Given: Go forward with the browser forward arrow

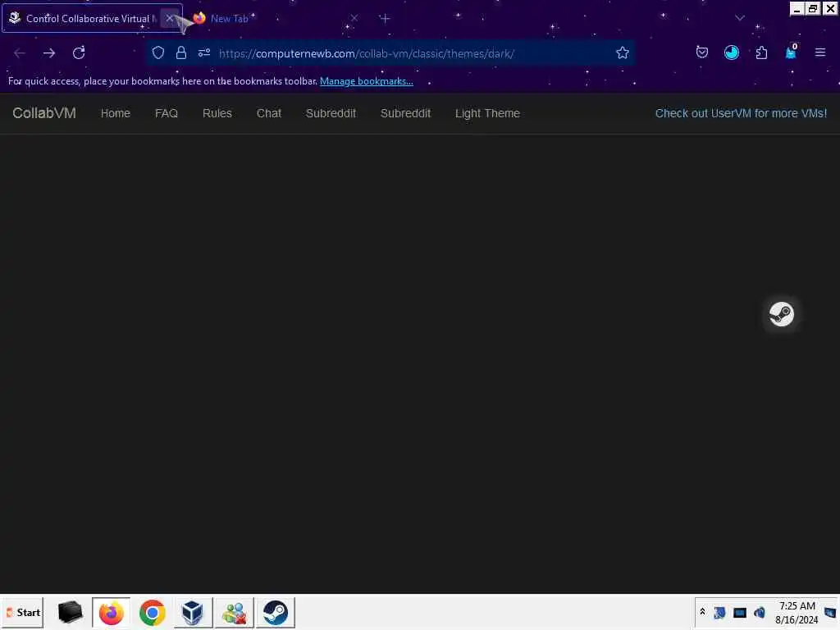Looking at the screenshot, I should (x=48, y=53).
